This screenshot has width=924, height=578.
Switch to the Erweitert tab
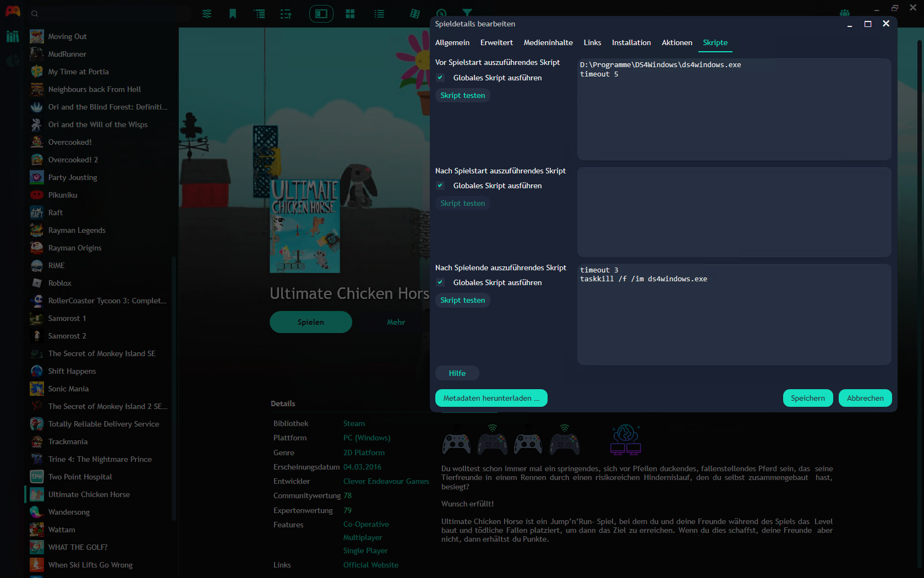pyautogui.click(x=496, y=42)
